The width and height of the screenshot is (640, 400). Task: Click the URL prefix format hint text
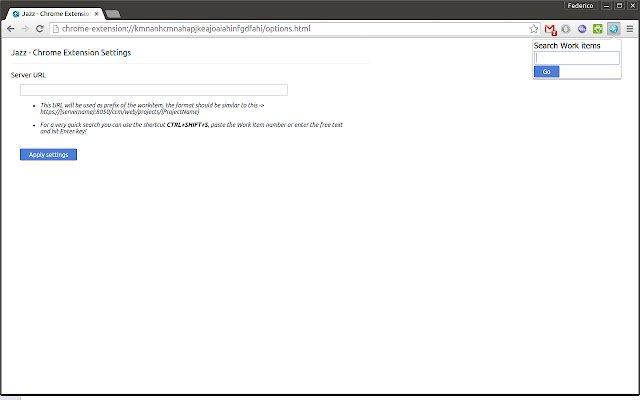(x=152, y=108)
